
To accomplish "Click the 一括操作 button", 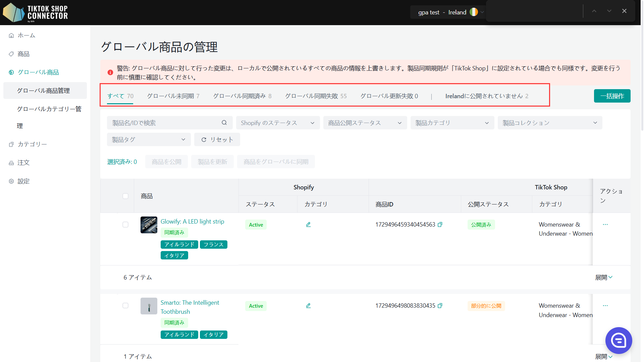I will (x=612, y=96).
